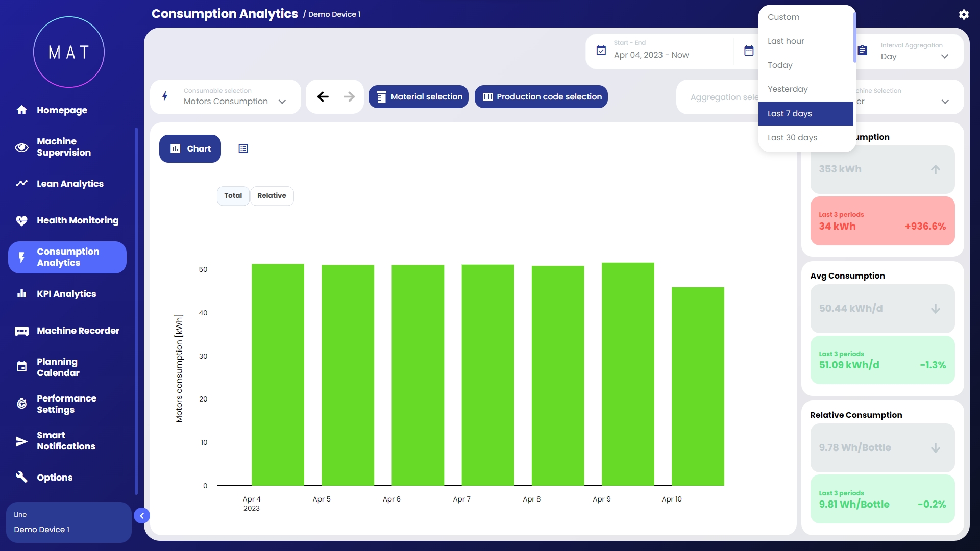The width and height of the screenshot is (980, 551).
Task: Click the forward arrow navigation icon
Action: click(x=349, y=96)
